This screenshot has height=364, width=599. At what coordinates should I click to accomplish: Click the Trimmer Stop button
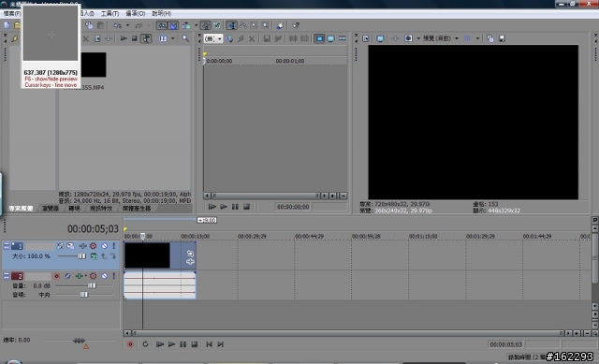click(246, 207)
